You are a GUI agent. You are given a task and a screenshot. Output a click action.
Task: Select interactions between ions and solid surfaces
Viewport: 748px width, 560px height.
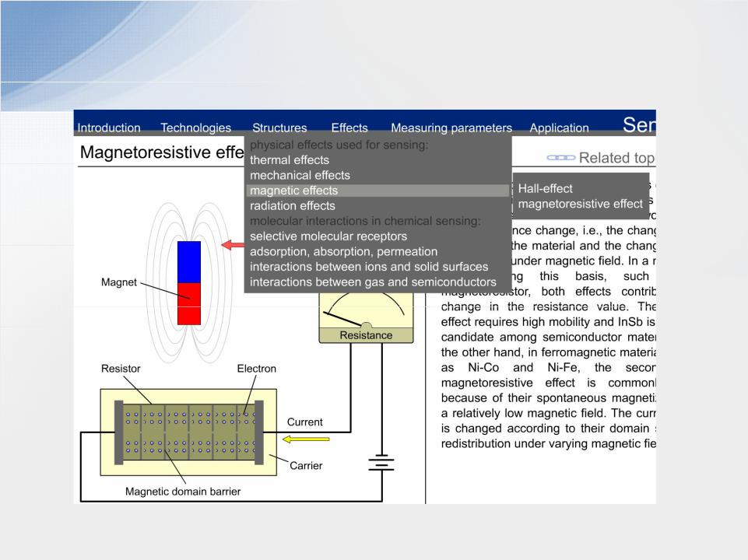(x=378, y=267)
